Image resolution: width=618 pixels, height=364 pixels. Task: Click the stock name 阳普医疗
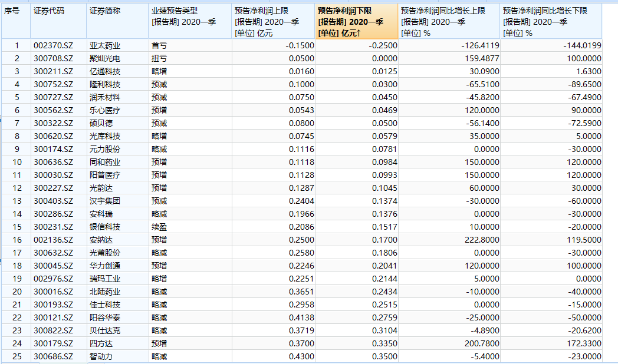point(105,175)
